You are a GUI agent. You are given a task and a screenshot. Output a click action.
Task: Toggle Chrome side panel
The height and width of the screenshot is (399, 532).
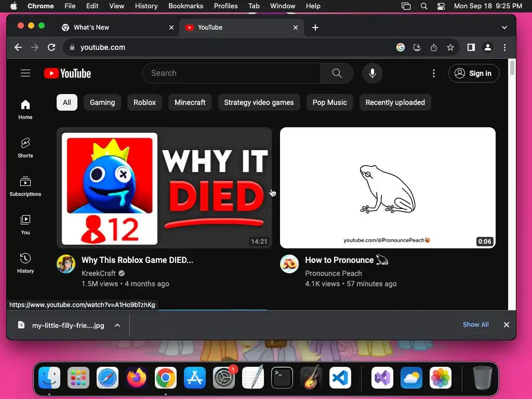(x=471, y=47)
